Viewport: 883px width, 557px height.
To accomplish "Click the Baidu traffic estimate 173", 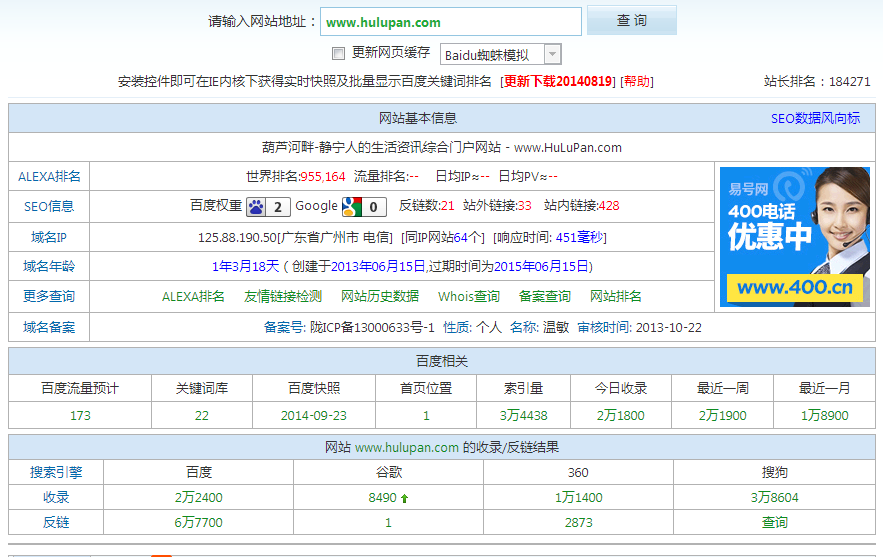I will click(80, 416).
